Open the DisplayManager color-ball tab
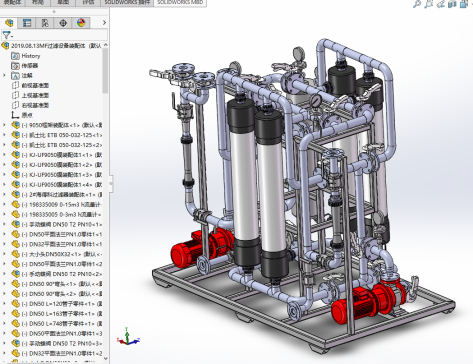473x364 pixels. (x=81, y=23)
